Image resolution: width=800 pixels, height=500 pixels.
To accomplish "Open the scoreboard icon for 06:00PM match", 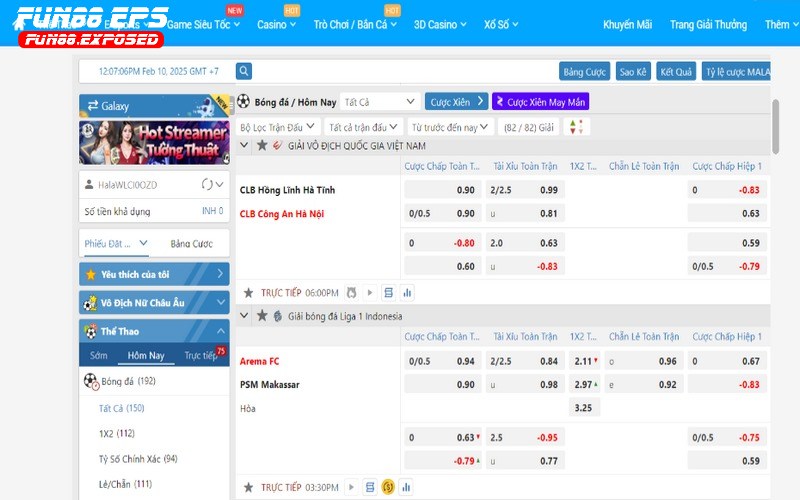I will click(x=388, y=292).
